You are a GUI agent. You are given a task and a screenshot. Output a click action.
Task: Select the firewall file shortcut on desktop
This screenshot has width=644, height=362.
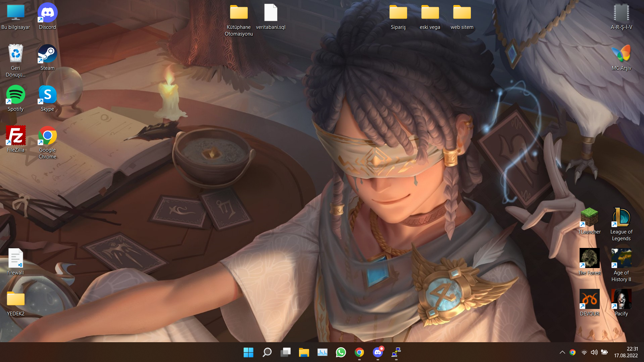16,262
